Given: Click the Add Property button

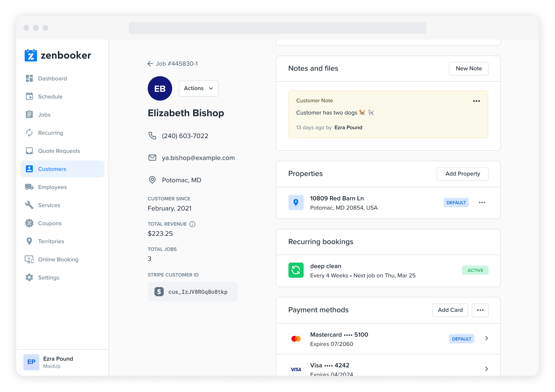Looking at the screenshot, I should click(462, 174).
